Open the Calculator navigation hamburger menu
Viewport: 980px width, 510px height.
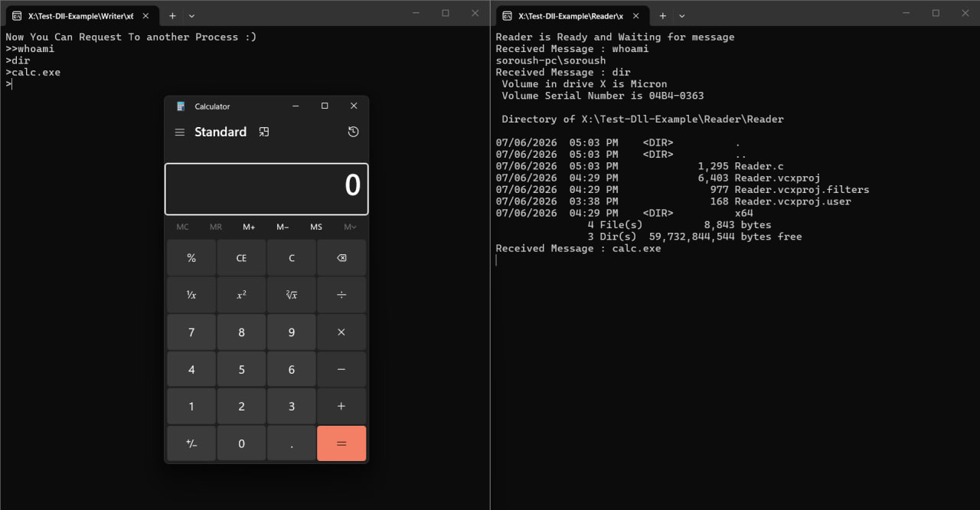(x=180, y=132)
